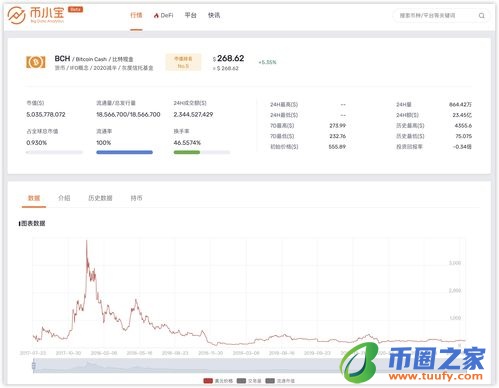Toggle the third grey series in chart legend
Screen dimensions: 499x388
[280, 381]
